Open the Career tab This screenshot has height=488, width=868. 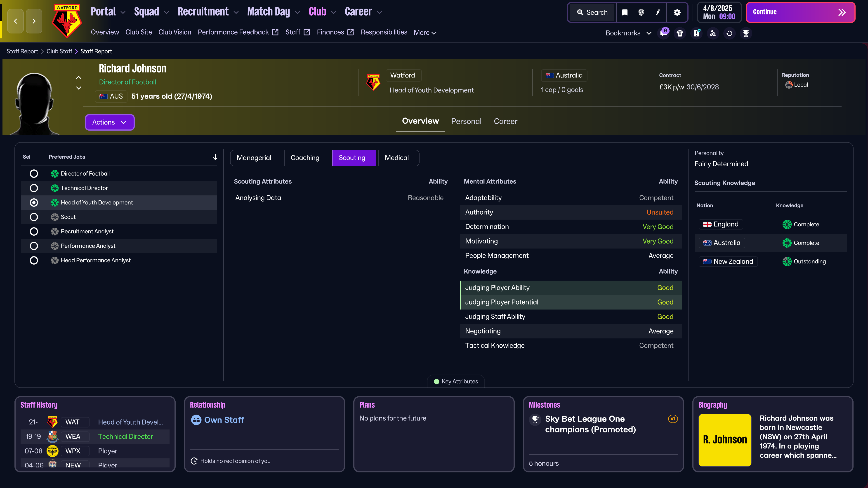pos(505,121)
